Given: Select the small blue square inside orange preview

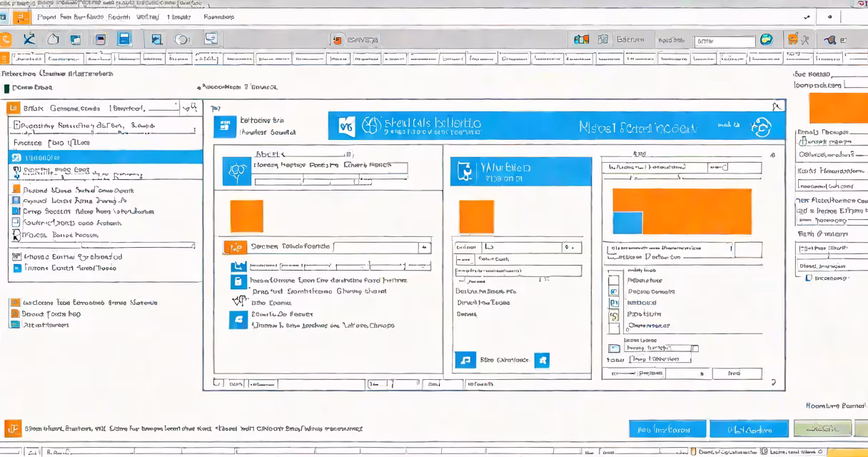Looking at the screenshot, I should pos(627,223).
